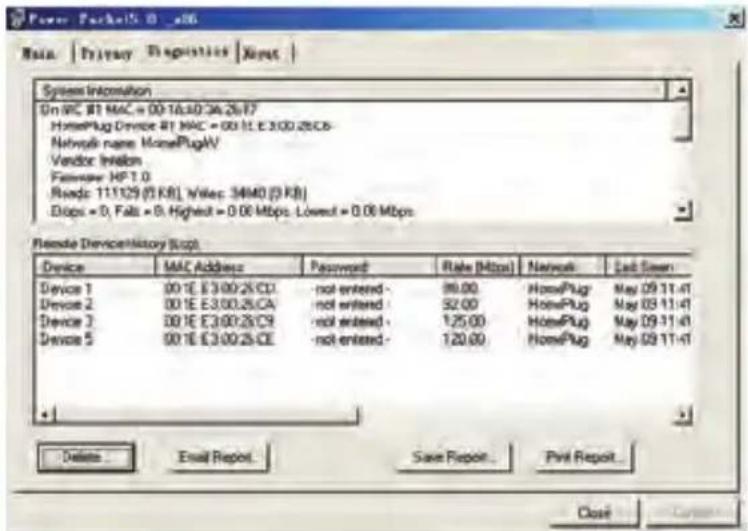Sort by the Device column header
748x531 pixels.
click(95, 266)
